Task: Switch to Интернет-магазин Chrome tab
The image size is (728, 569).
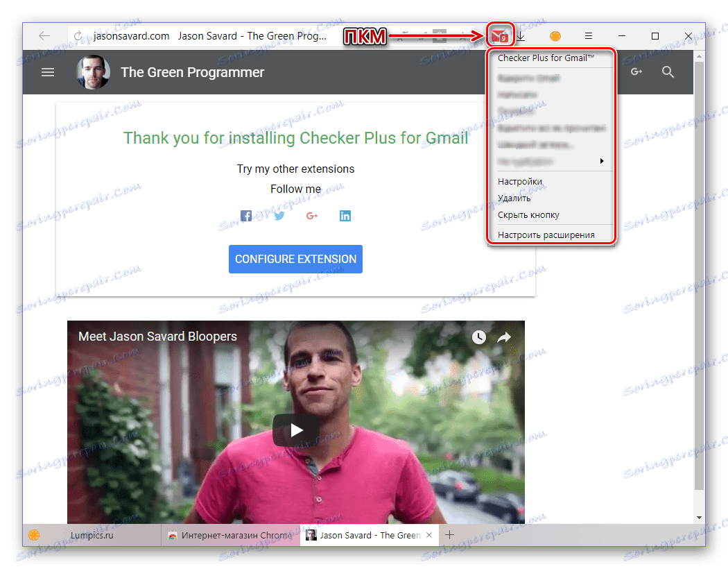Action: (x=231, y=535)
